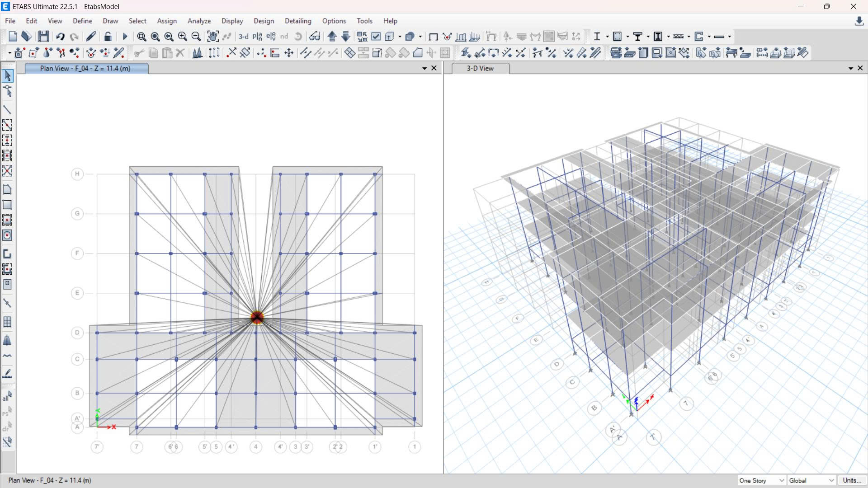
Task: Run the analysis with the play arrow
Action: tap(125, 37)
